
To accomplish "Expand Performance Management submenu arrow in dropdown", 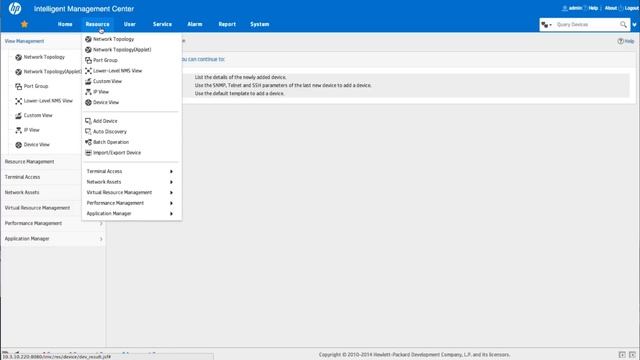I will (x=171, y=203).
